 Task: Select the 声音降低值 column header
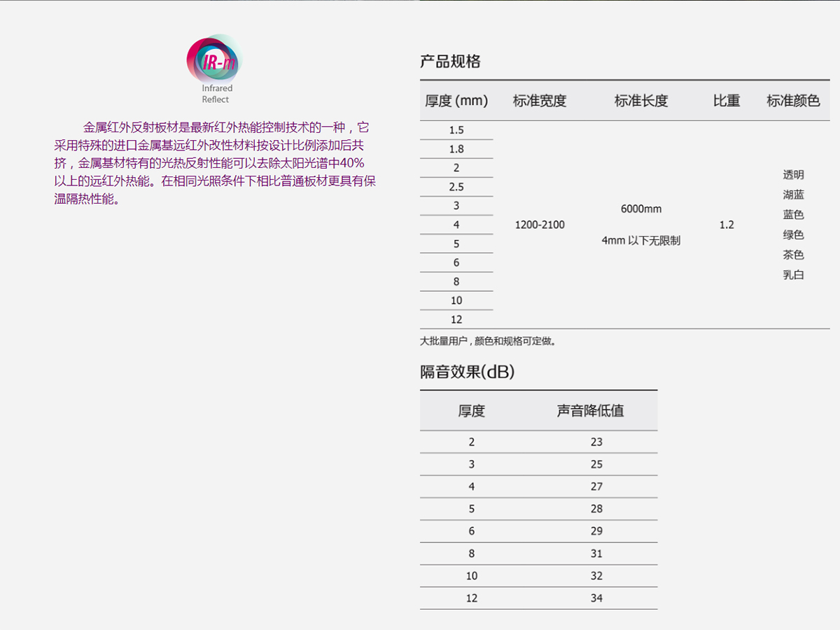[590, 411]
